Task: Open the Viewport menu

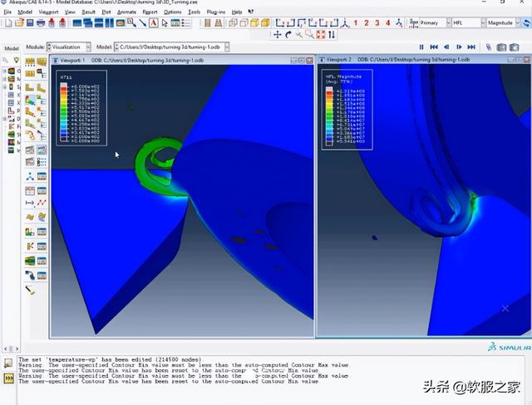Action: click(x=48, y=12)
